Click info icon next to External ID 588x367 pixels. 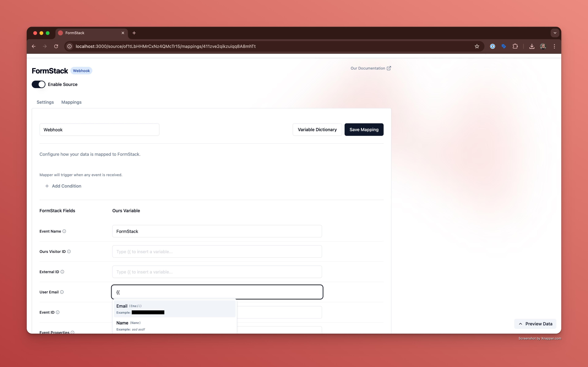pos(62,272)
